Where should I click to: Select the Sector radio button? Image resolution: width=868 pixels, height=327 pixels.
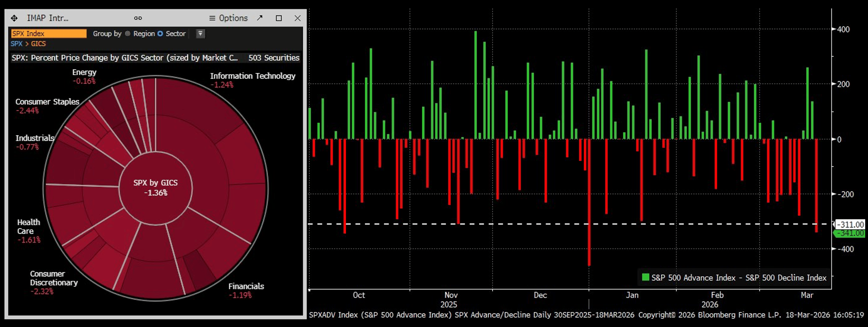[160, 34]
